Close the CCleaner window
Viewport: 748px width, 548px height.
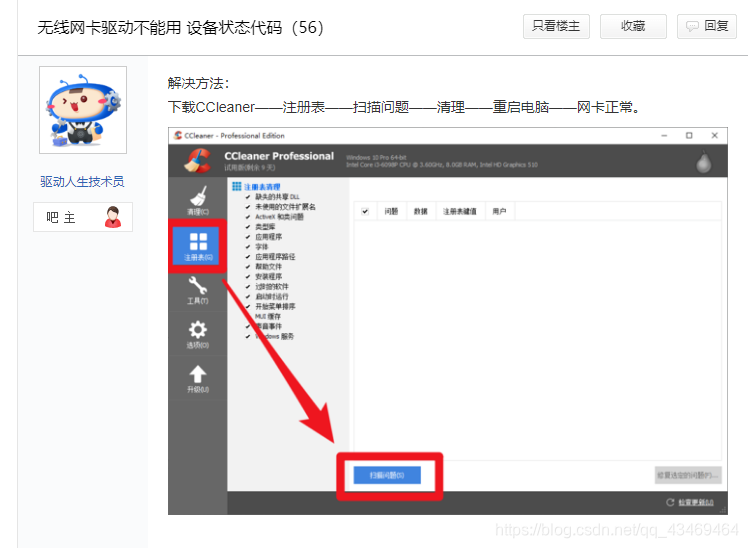[x=715, y=135]
